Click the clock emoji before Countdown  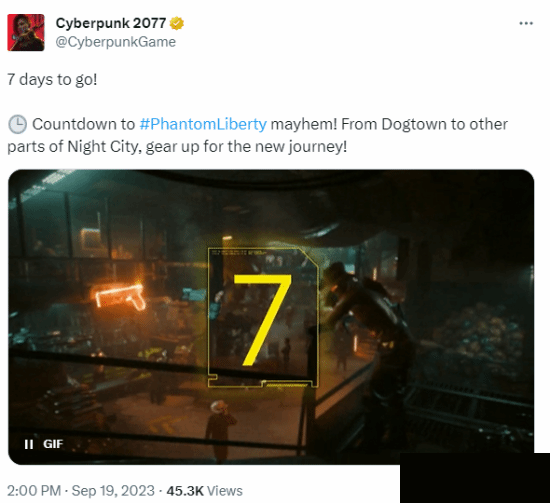coord(17,125)
